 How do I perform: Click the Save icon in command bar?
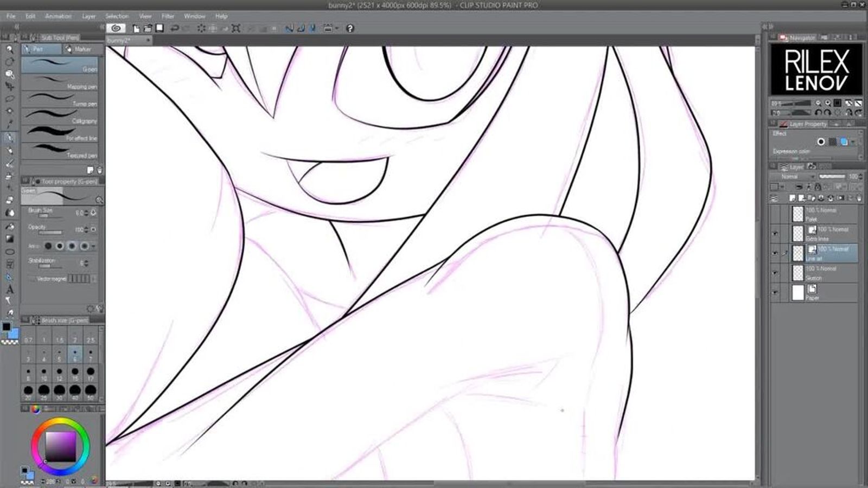point(159,28)
